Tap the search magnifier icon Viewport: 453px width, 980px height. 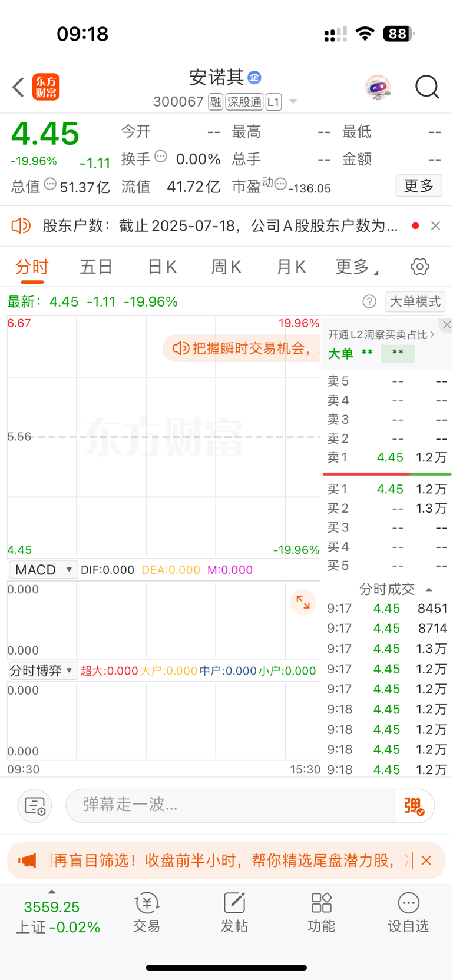tap(427, 87)
